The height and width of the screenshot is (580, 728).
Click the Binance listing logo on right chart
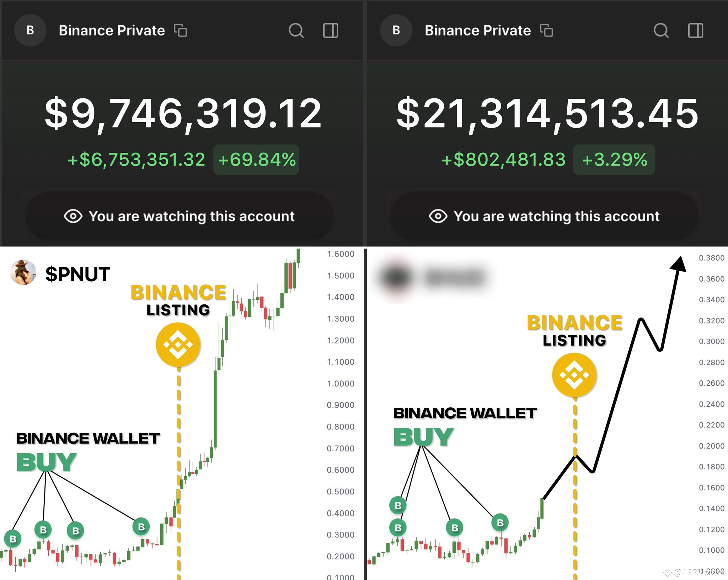pos(574,374)
